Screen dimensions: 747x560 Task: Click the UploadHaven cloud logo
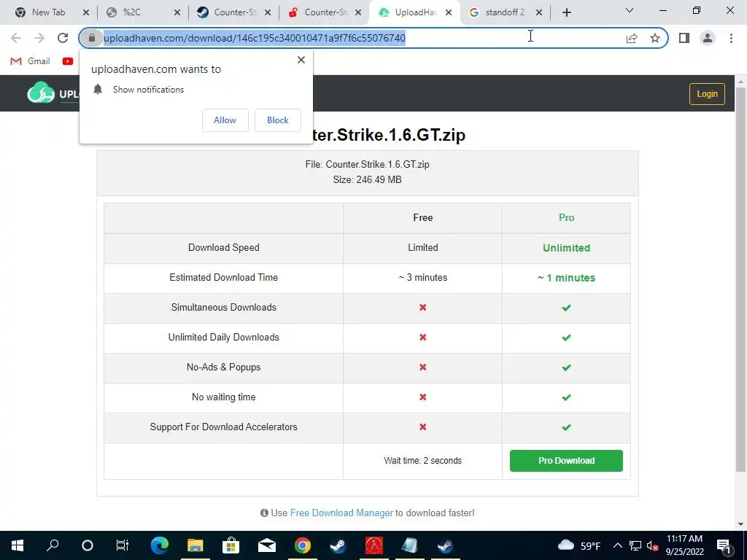41,93
